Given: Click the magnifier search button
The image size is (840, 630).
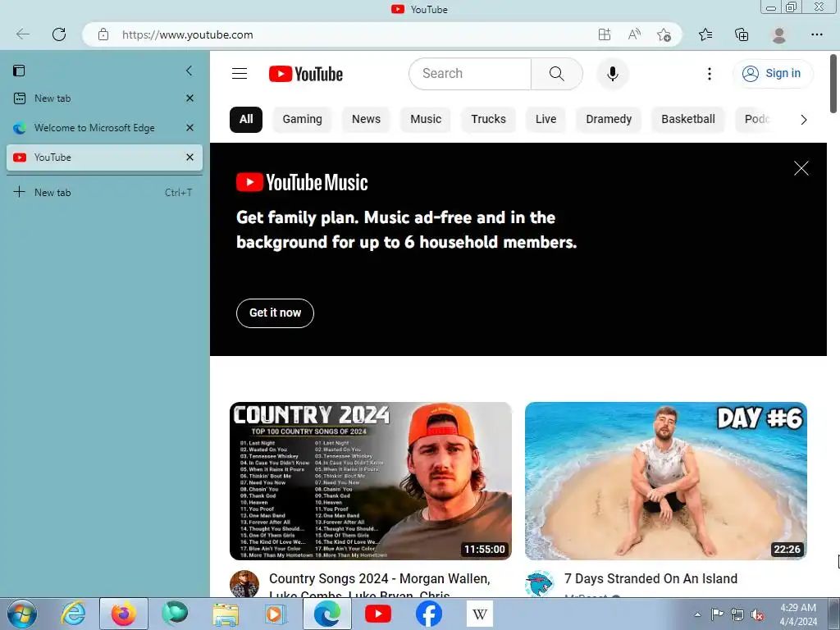Looking at the screenshot, I should [x=557, y=73].
